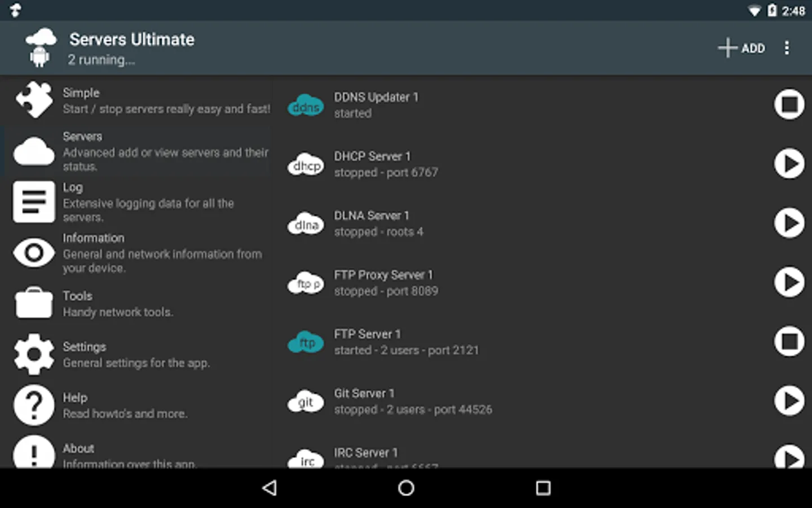Tap the Android recent apps button
This screenshot has height=508, width=812.
[x=543, y=488]
